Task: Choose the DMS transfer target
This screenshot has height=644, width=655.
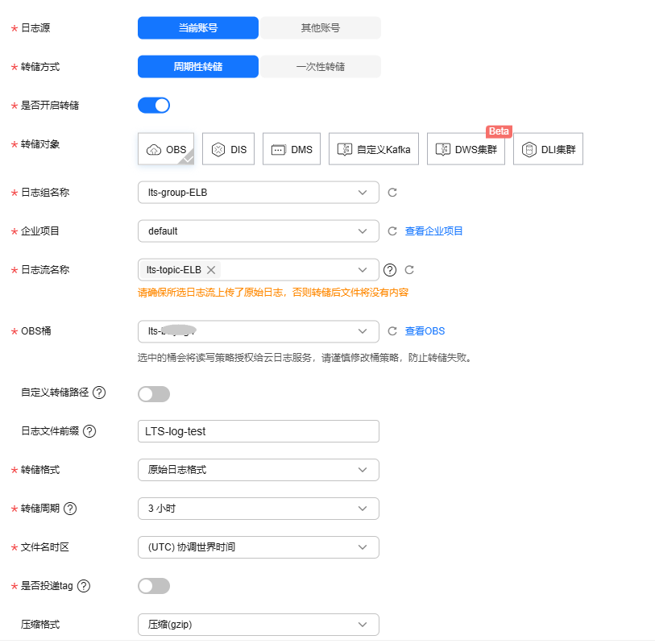Action: [x=291, y=149]
